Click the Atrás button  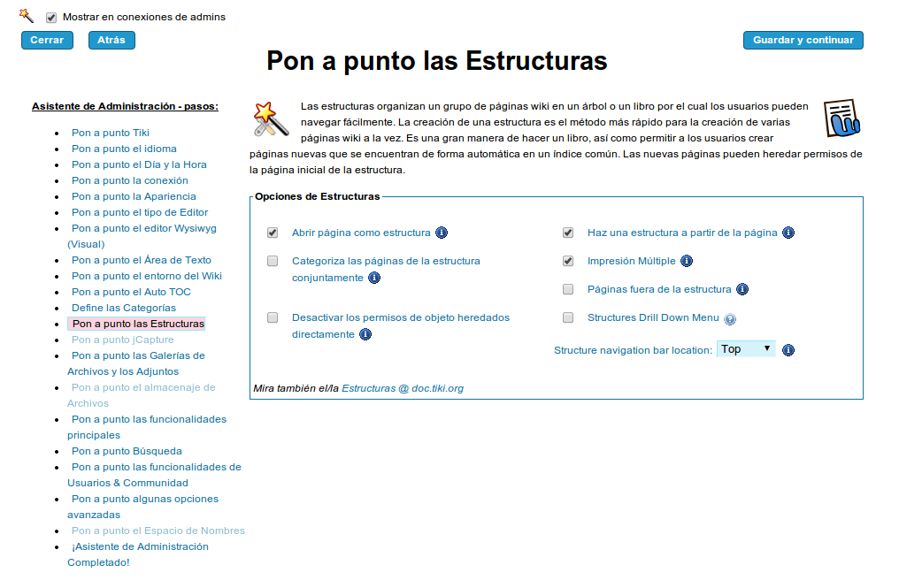[111, 40]
